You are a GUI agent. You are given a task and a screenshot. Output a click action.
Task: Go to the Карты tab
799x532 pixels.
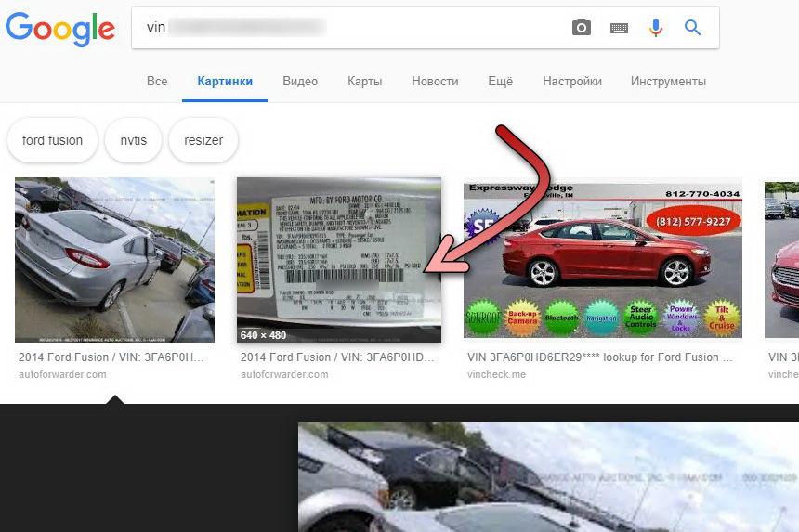click(365, 82)
